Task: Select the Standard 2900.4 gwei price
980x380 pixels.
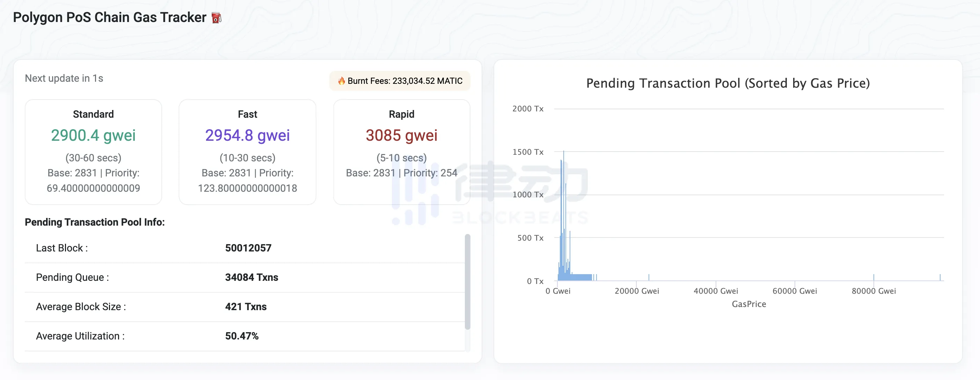Action: (93, 136)
